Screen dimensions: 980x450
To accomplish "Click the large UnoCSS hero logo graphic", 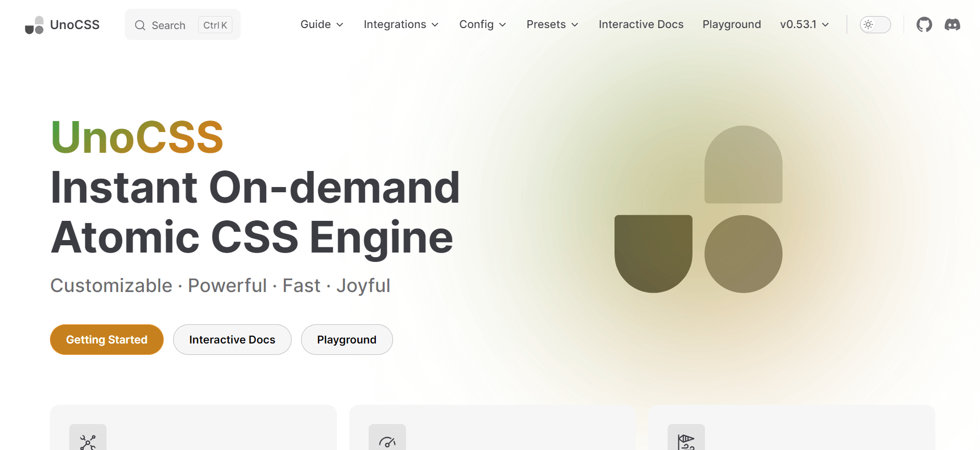I will 698,209.
